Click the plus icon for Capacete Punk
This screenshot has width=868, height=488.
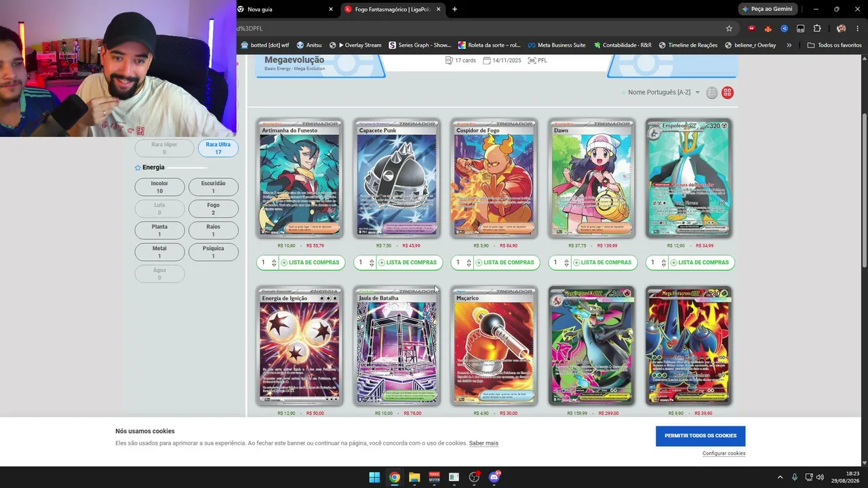tap(382, 262)
